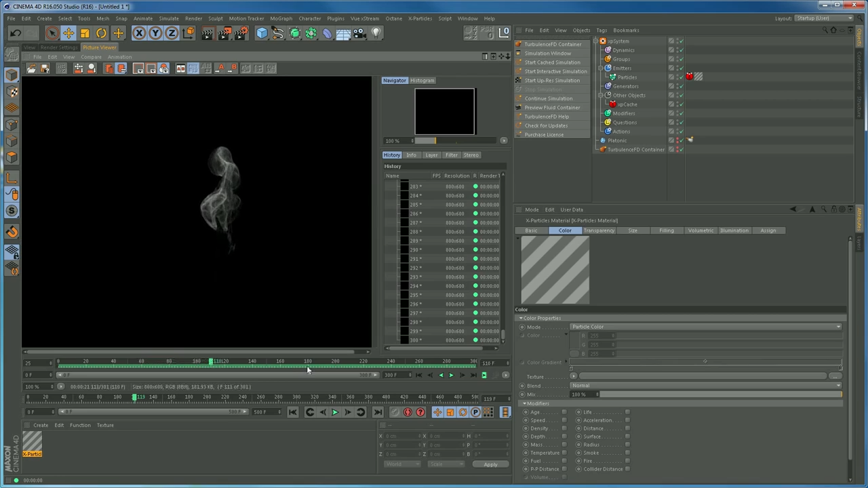Open the X-Particles menu
This screenshot has height=488, width=868.
(420, 18)
